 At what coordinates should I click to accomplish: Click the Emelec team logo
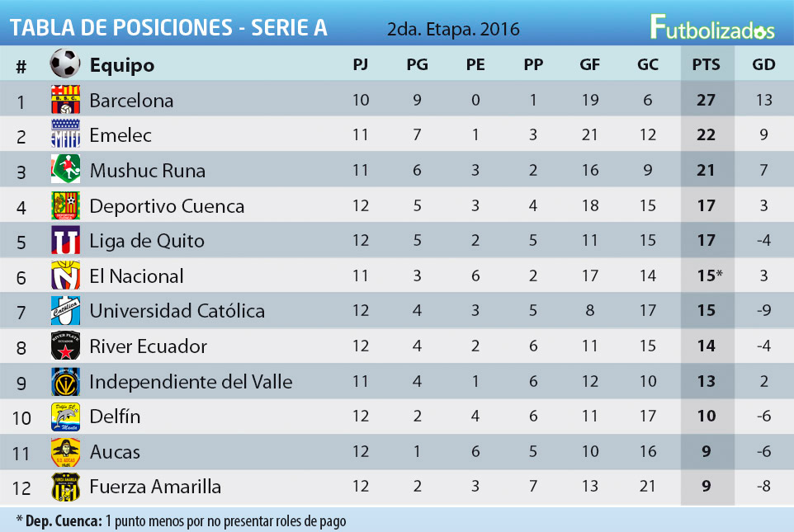[65, 135]
